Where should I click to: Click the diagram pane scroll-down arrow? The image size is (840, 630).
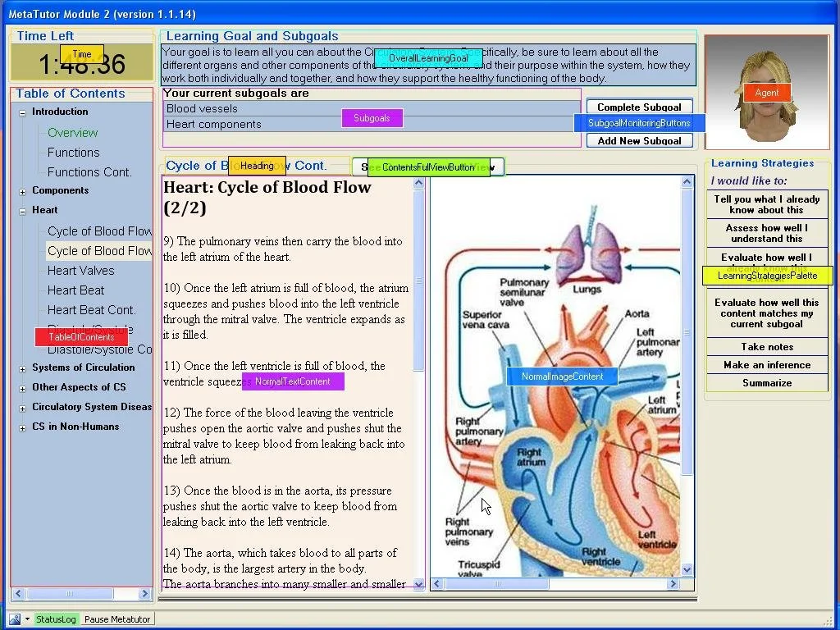point(687,570)
